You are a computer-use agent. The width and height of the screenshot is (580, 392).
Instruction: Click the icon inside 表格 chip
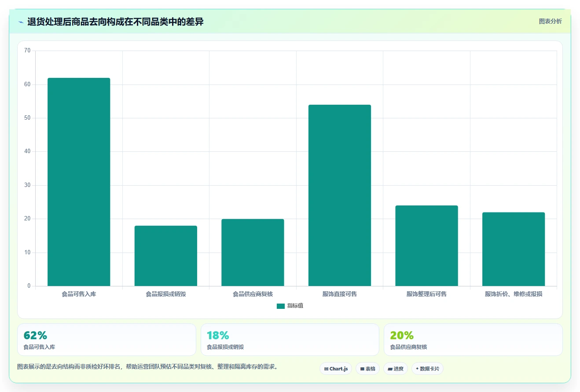[x=362, y=369]
